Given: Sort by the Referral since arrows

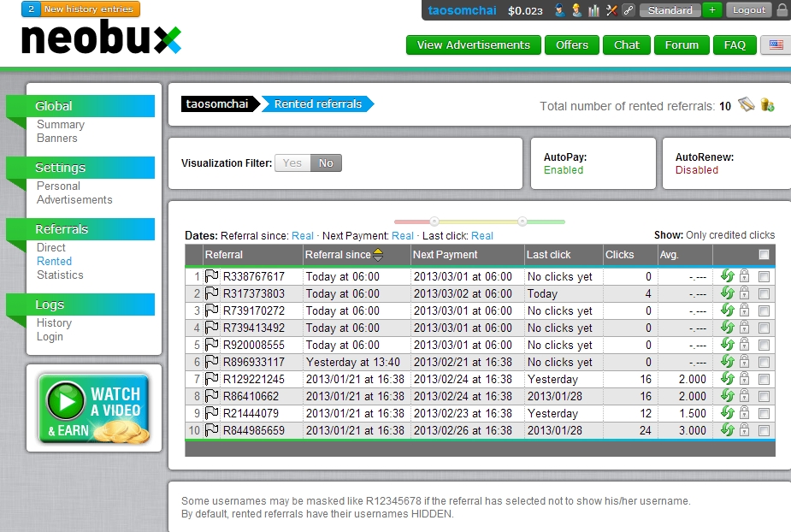Looking at the screenshot, I should click(x=378, y=255).
